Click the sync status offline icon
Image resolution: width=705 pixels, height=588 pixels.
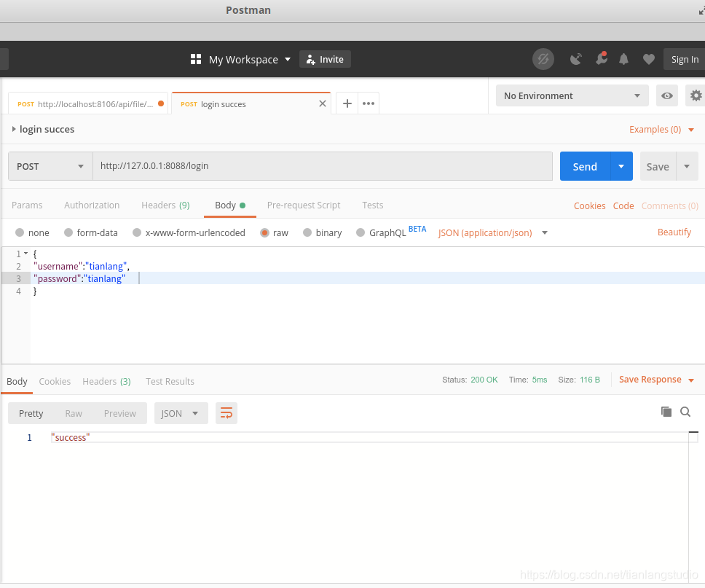(543, 60)
